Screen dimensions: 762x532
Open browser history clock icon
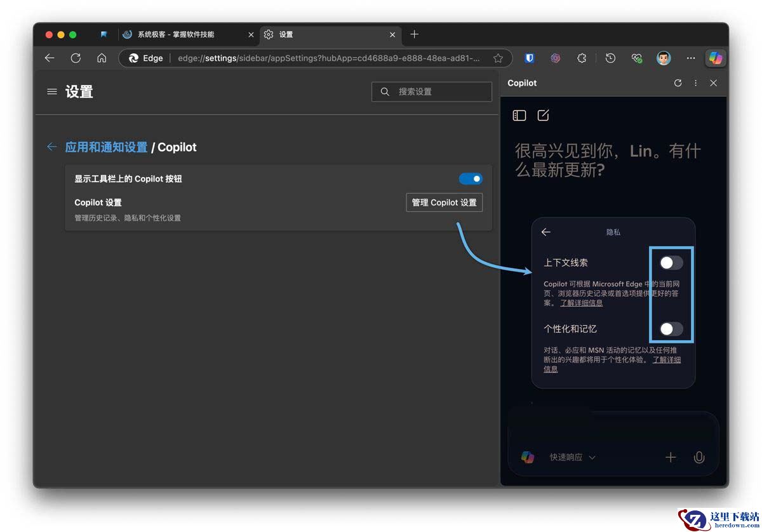coord(610,58)
